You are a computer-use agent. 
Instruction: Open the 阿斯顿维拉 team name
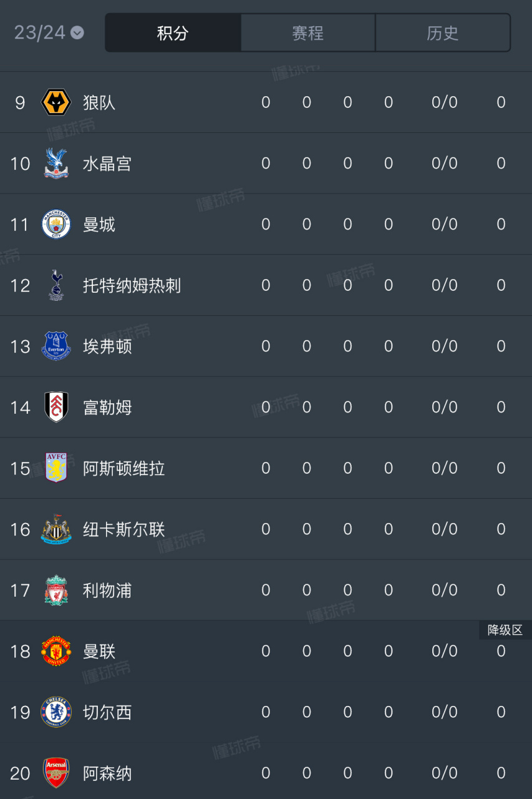point(123,468)
